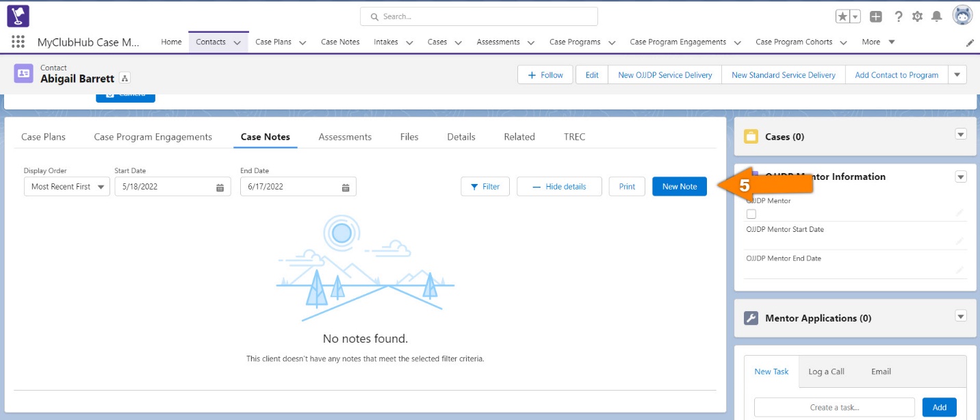Click the Start Date calendar icon
Image resolution: width=980 pixels, height=420 pixels.
[x=220, y=187]
